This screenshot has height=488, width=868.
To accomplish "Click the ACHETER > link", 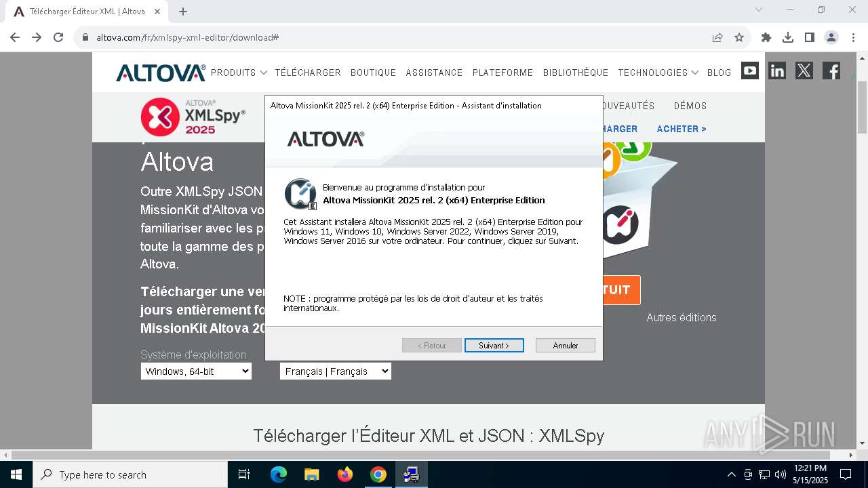I will click(x=682, y=129).
